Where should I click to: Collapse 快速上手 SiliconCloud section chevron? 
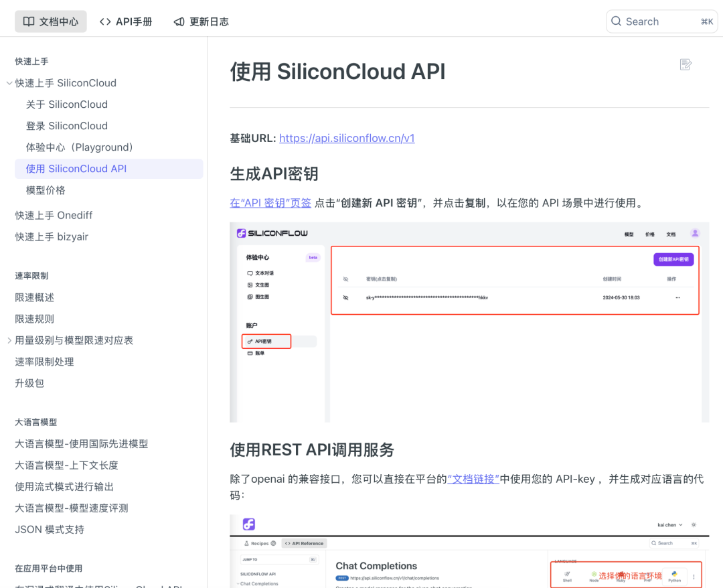click(x=9, y=83)
